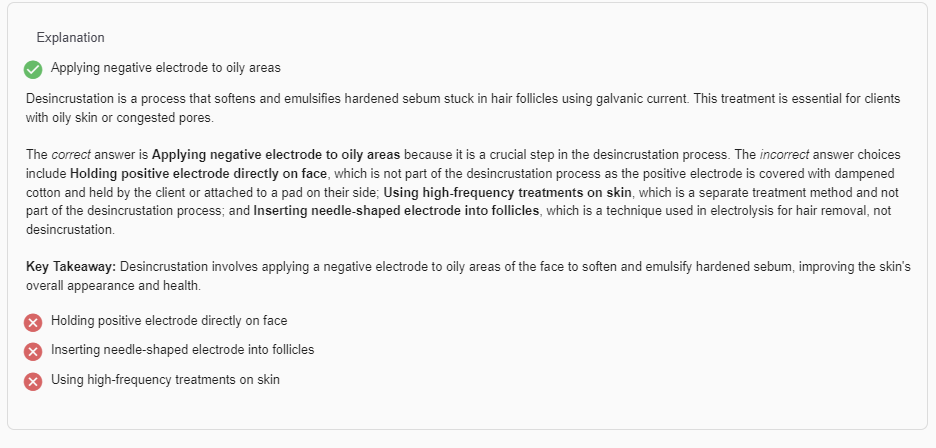Select correct answer option beside green checkmark
Screen dimensions: 936x448
coord(165,68)
